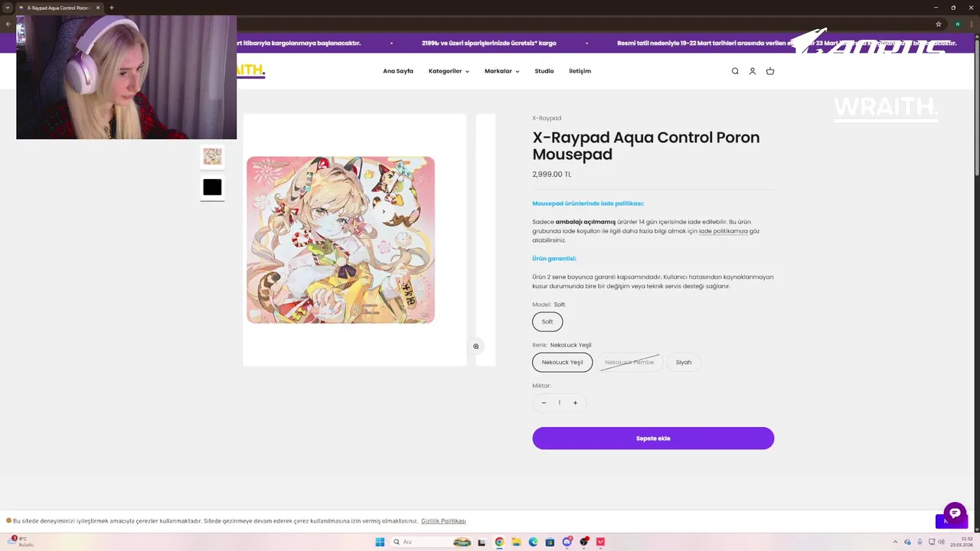The height and width of the screenshot is (551, 980).
Task: Click the quantity input field
Action: tap(559, 403)
